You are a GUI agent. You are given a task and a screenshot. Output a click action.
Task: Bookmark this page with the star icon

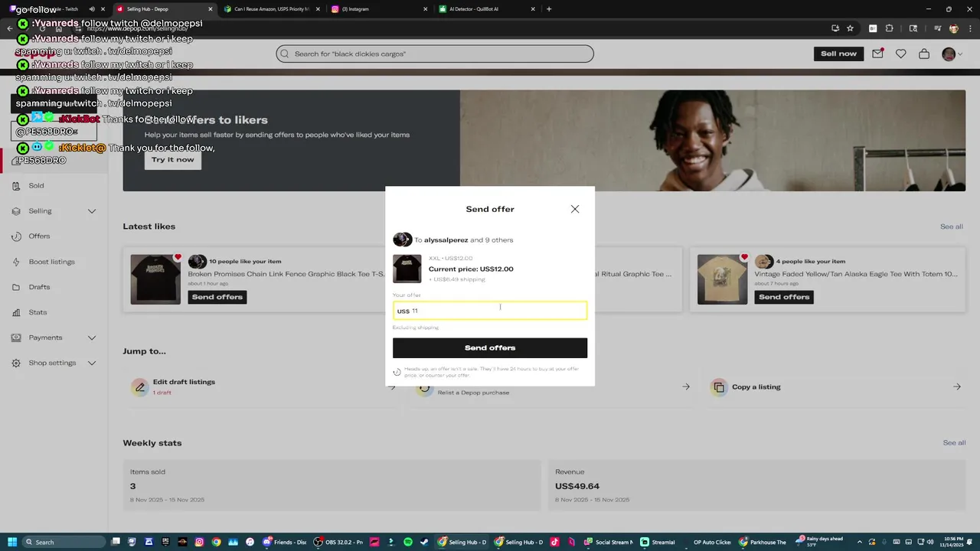(x=850, y=28)
